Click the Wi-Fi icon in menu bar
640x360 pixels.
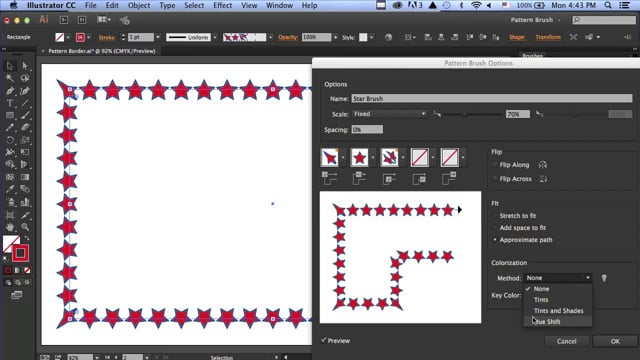(476, 5)
